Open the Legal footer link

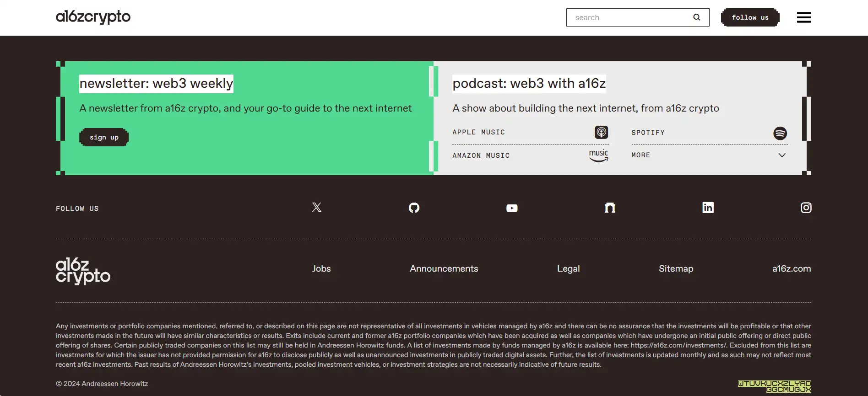tap(568, 269)
